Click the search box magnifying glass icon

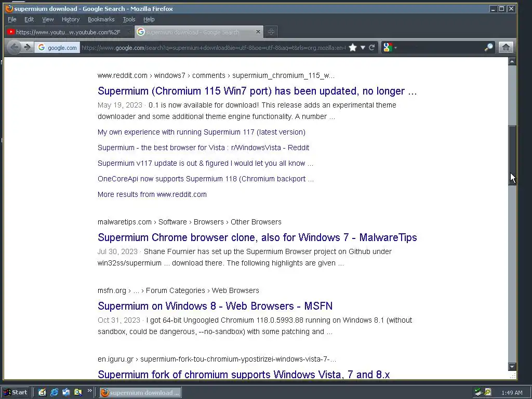click(488, 47)
